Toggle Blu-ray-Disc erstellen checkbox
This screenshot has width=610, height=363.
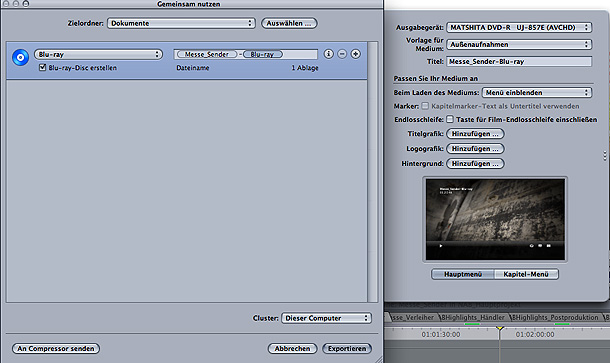[x=42, y=67]
